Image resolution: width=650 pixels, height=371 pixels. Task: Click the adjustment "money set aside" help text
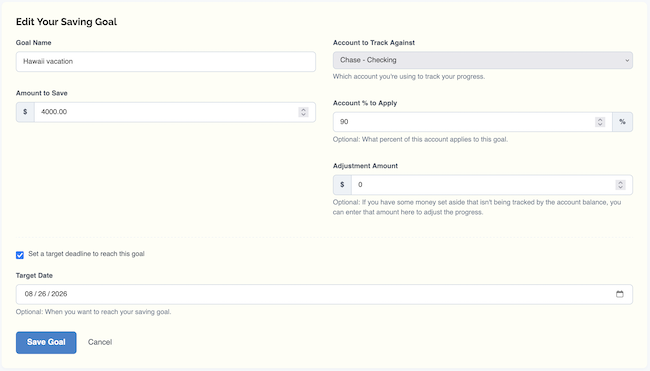[477, 207]
